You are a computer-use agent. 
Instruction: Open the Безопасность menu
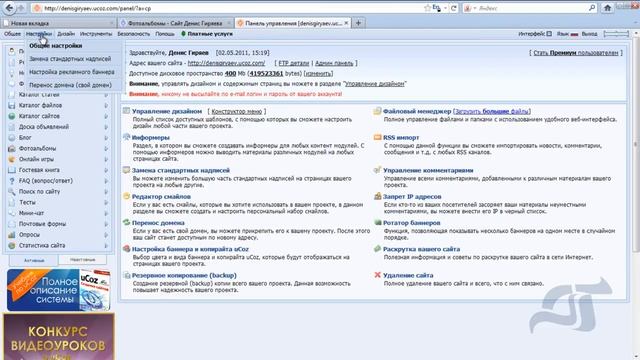(133, 34)
